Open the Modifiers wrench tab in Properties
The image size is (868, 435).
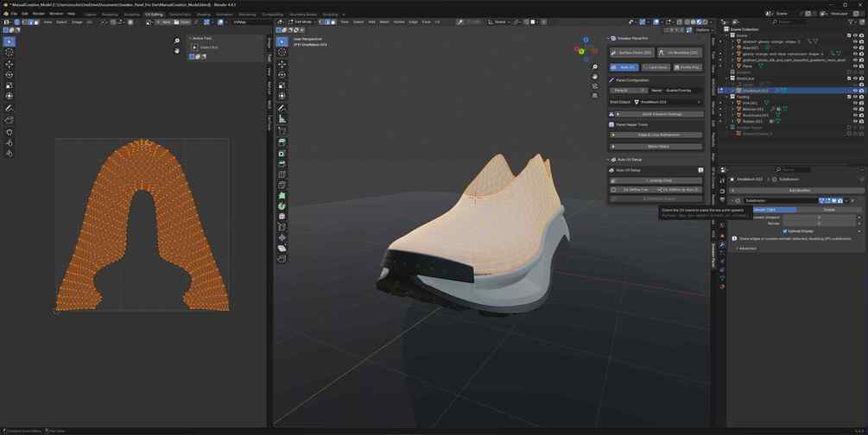click(722, 244)
